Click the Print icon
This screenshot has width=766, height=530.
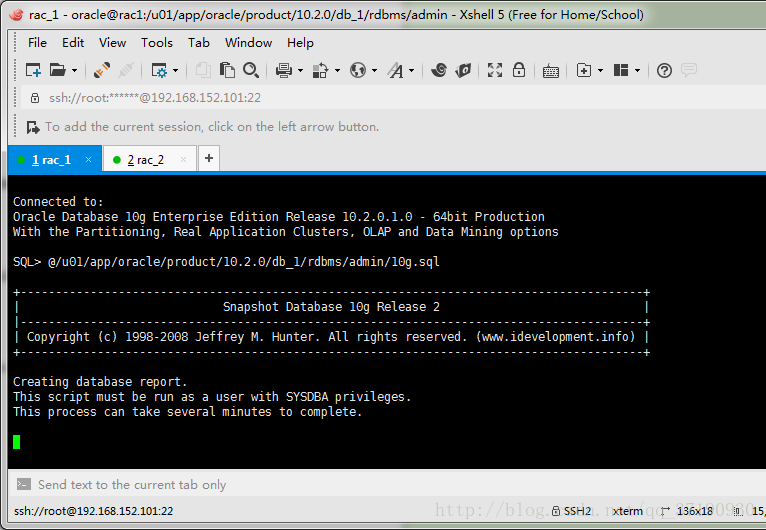tap(284, 70)
